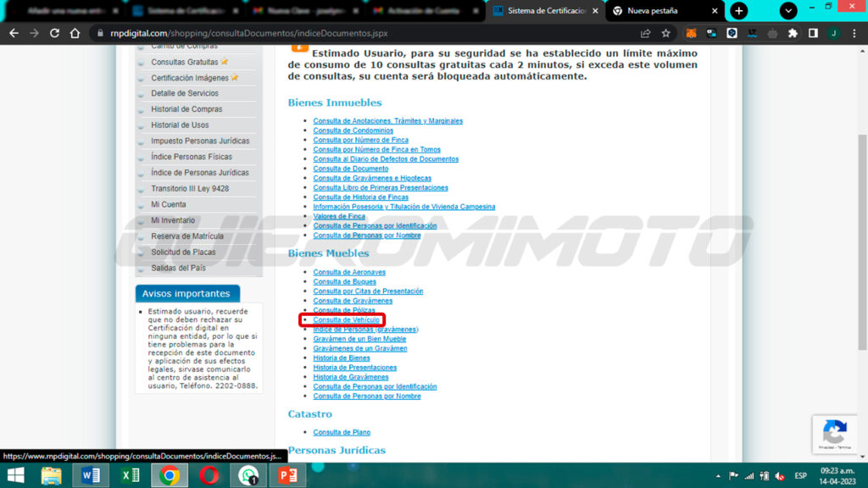Open Índice Personas Físicas item

192,157
